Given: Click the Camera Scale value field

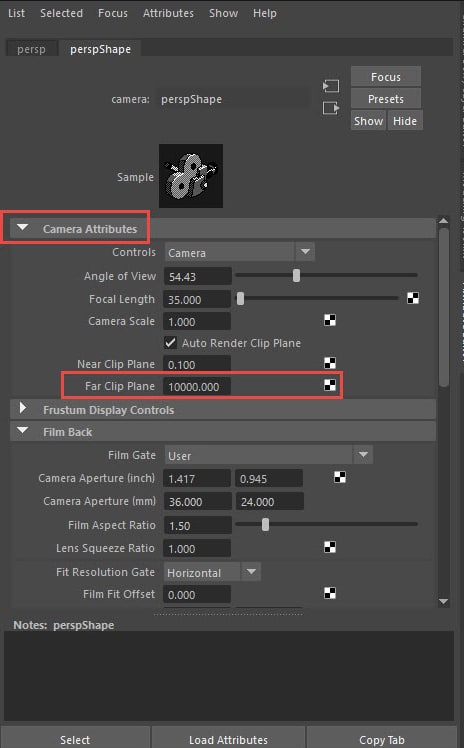Looking at the screenshot, I should (x=197, y=321).
